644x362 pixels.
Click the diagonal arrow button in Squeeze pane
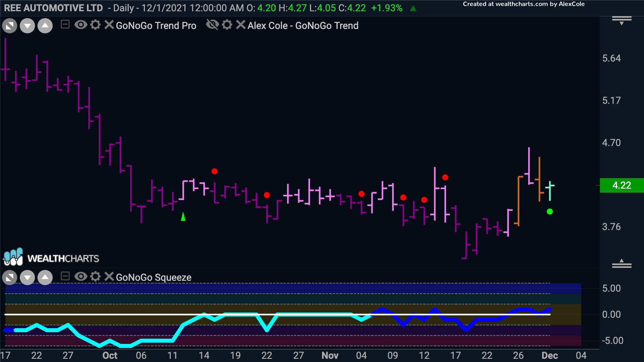(x=10, y=278)
